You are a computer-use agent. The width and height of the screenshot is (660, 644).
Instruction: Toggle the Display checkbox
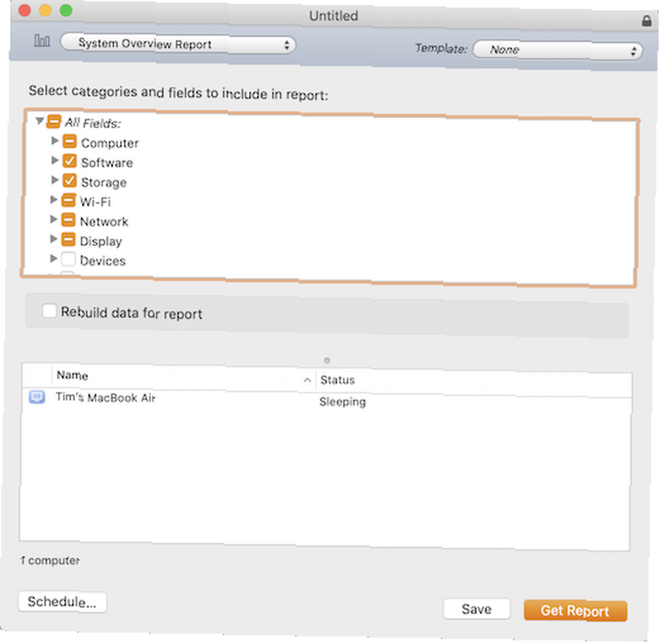[68, 239]
